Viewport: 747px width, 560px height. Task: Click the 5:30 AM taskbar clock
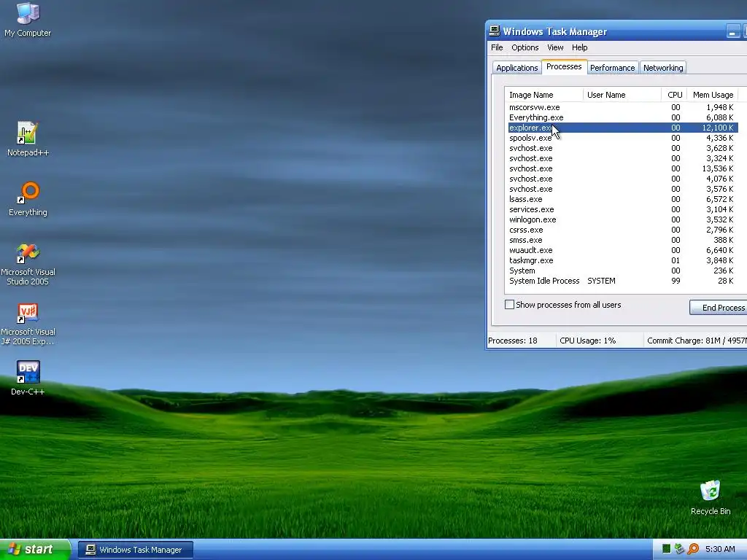pos(720,549)
